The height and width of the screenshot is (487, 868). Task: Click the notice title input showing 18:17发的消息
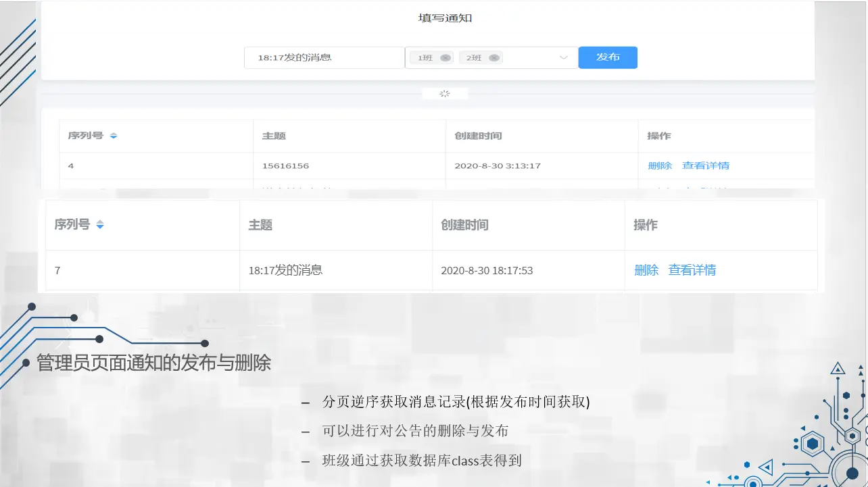323,57
